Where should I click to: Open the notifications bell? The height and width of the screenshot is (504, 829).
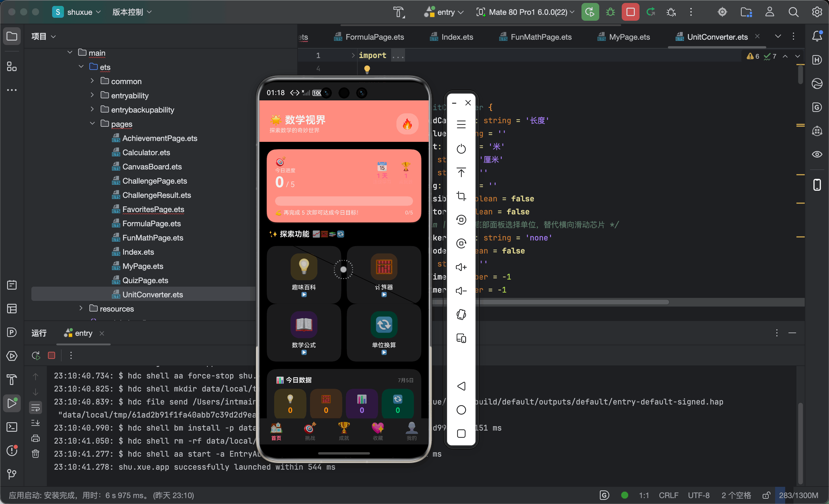point(817,36)
